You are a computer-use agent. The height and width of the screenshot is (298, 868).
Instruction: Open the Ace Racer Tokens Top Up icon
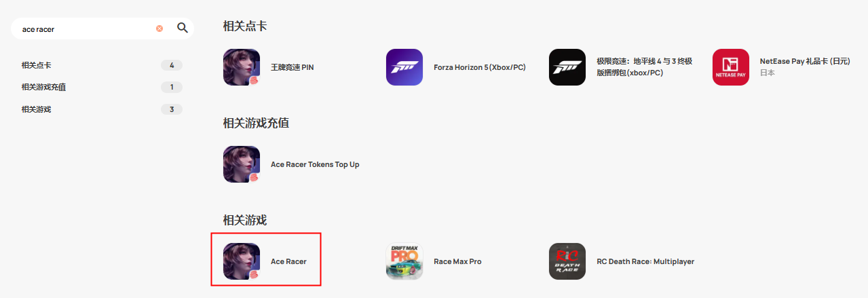coord(242,164)
